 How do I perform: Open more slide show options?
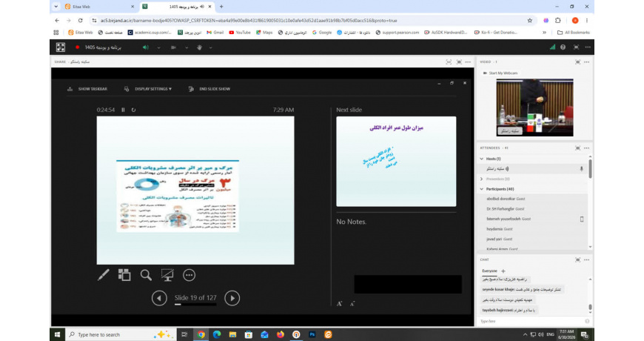[189, 275]
